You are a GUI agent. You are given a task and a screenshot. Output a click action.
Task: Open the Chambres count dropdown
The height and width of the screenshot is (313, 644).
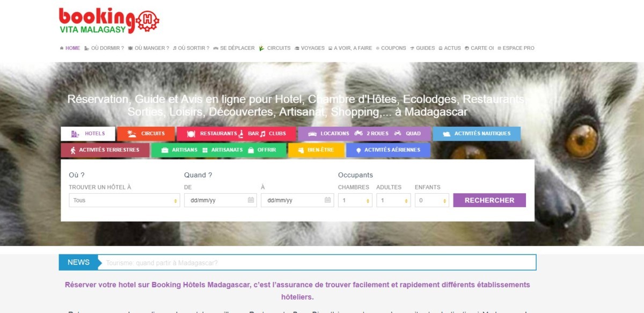point(355,200)
